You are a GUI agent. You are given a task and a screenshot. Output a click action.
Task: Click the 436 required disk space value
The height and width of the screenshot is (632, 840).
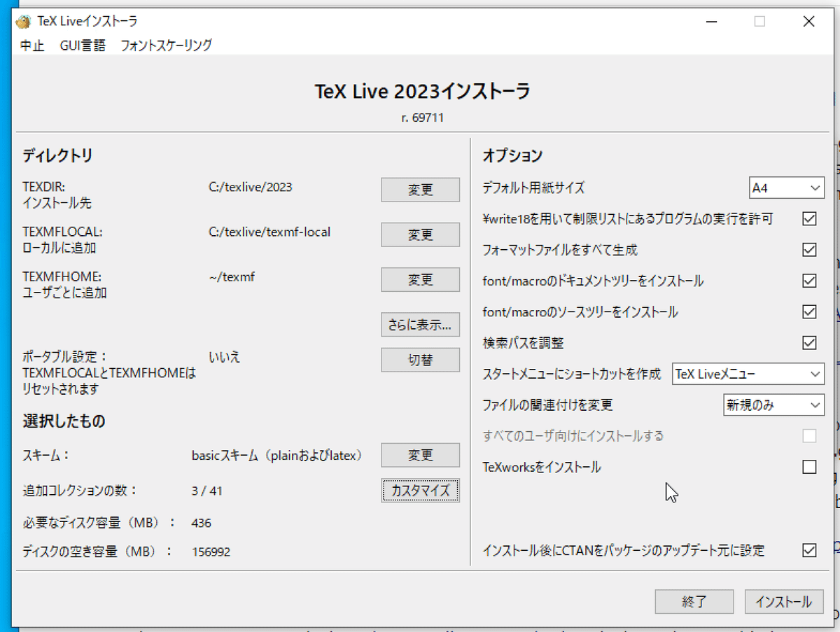(x=201, y=523)
